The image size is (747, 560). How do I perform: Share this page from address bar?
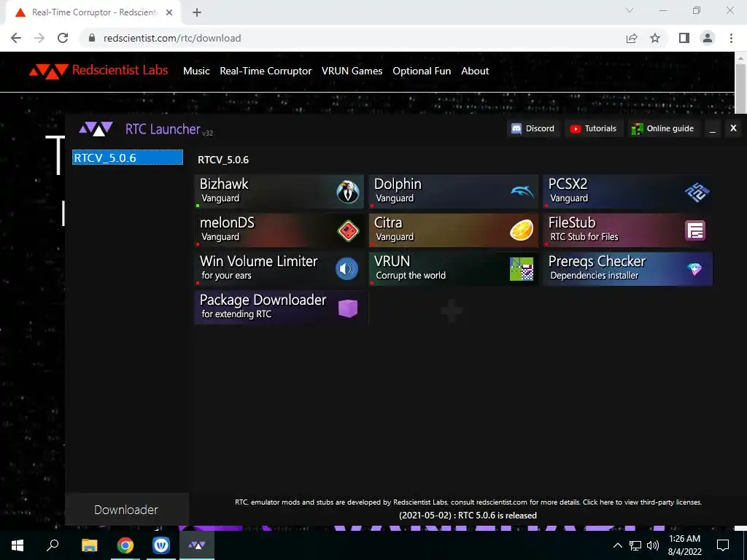tap(632, 38)
